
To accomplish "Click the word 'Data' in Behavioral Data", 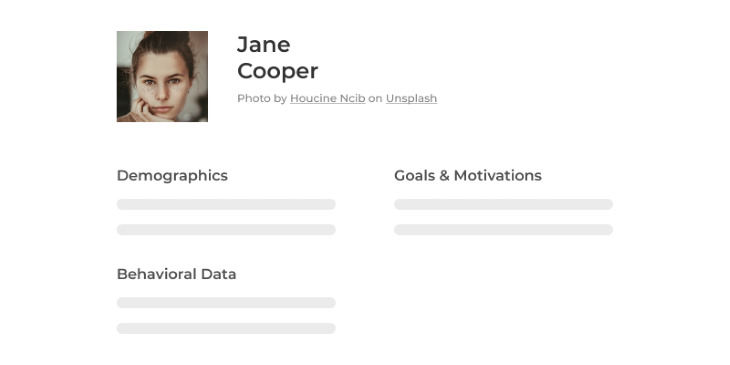I will click(218, 274).
